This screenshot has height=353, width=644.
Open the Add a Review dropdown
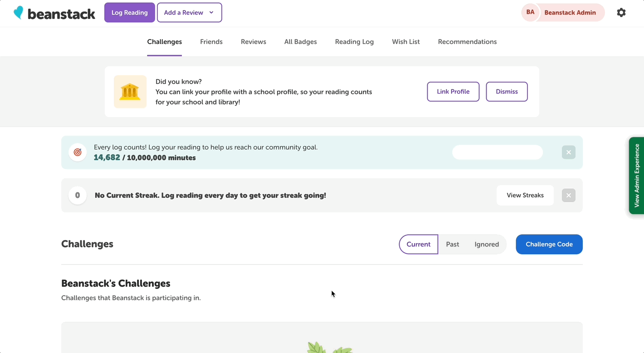(189, 12)
